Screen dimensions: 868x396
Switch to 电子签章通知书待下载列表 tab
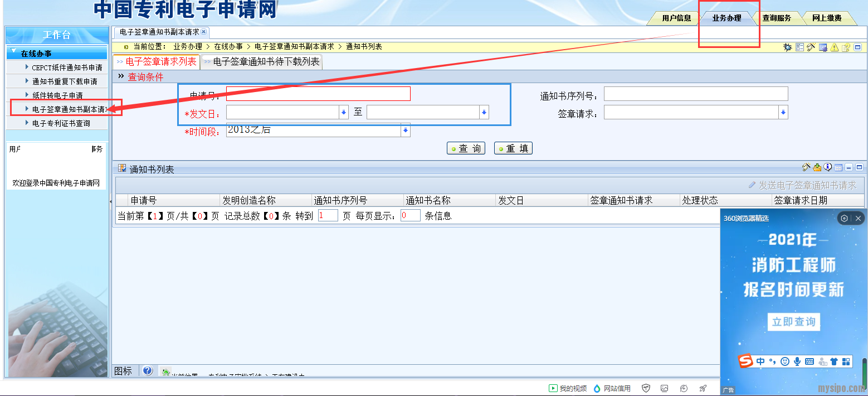pos(262,62)
